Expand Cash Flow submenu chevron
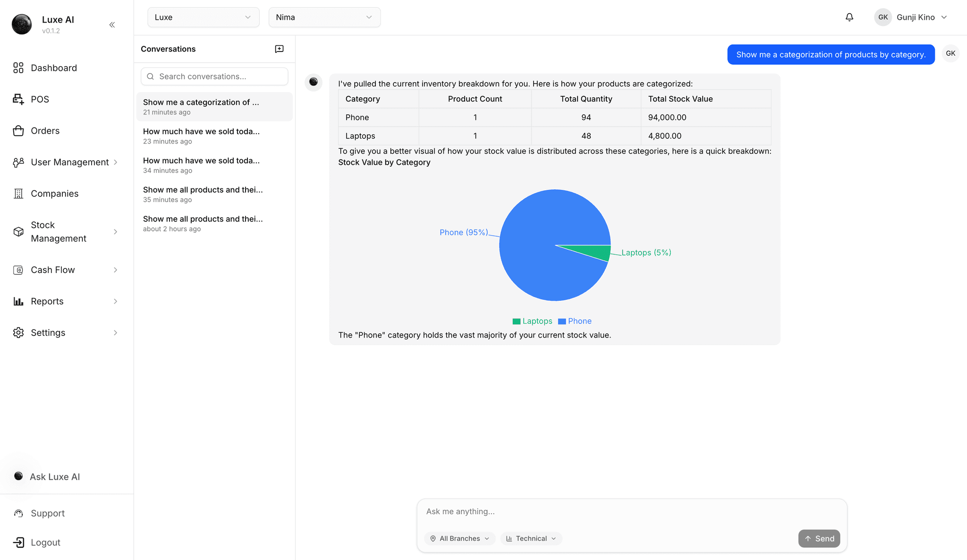Screen dimensions: 967x560 point(116,270)
